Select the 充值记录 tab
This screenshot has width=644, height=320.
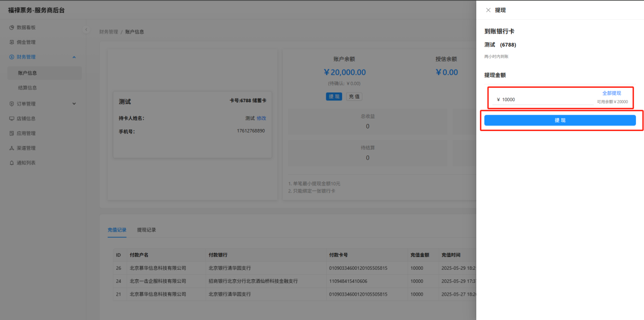coord(117,230)
